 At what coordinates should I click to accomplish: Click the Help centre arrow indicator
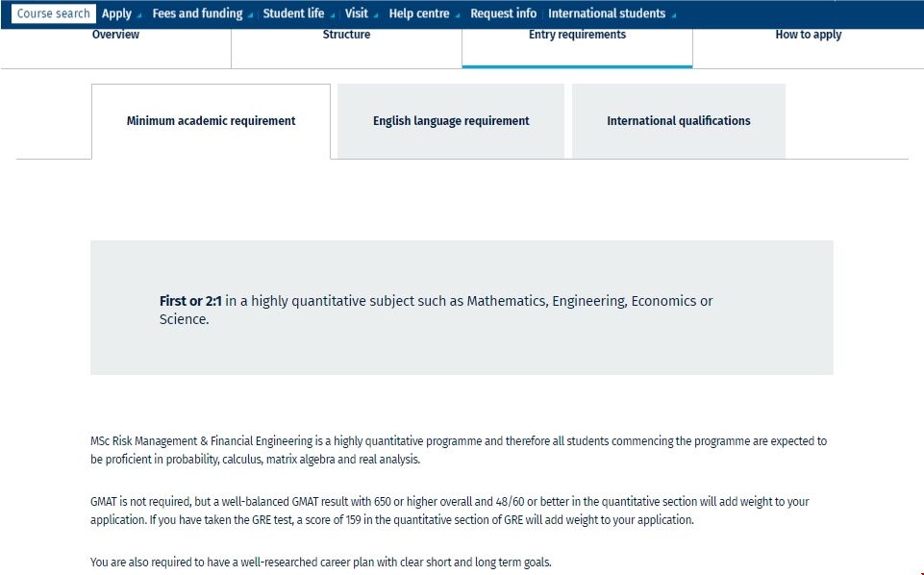point(458,15)
